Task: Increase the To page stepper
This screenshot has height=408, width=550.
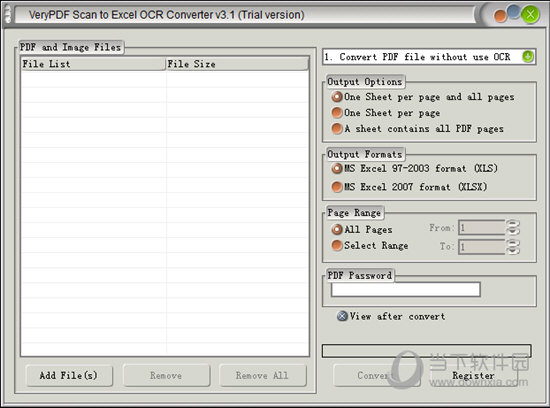Action: [513, 243]
